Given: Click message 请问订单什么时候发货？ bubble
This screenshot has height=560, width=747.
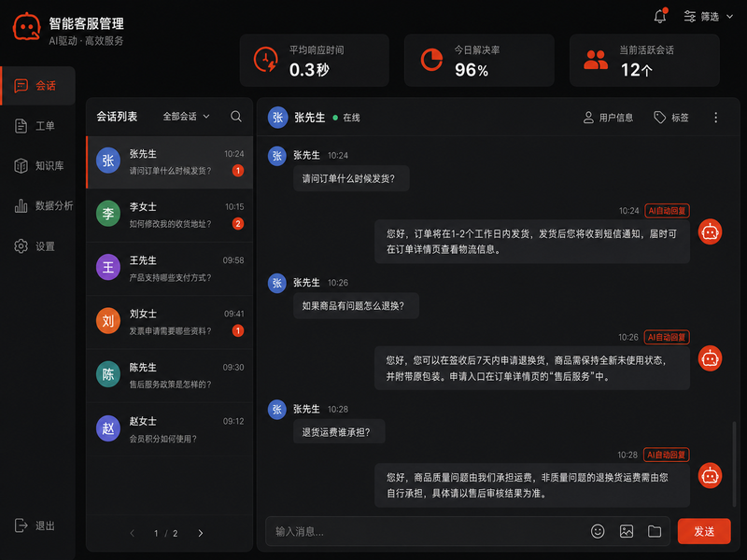Looking at the screenshot, I should click(351, 178).
